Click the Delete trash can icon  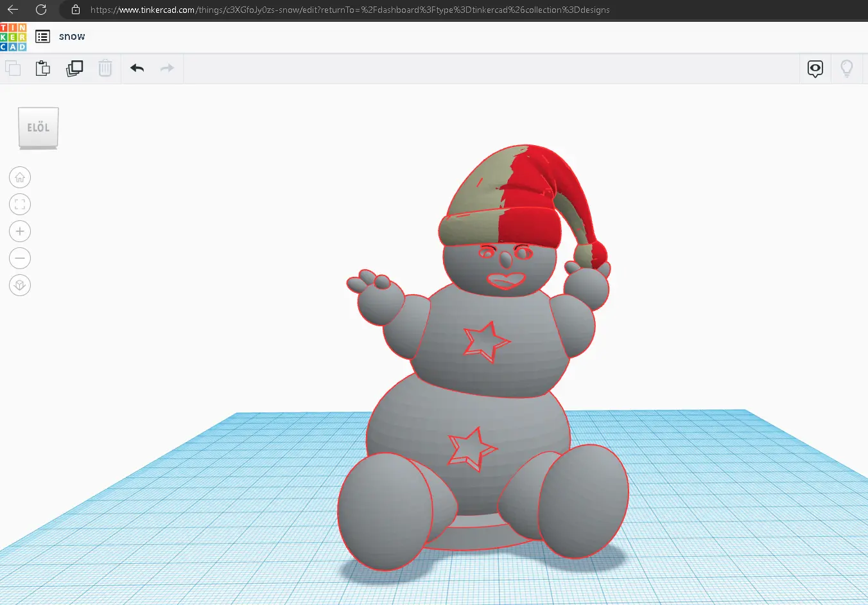coord(105,68)
